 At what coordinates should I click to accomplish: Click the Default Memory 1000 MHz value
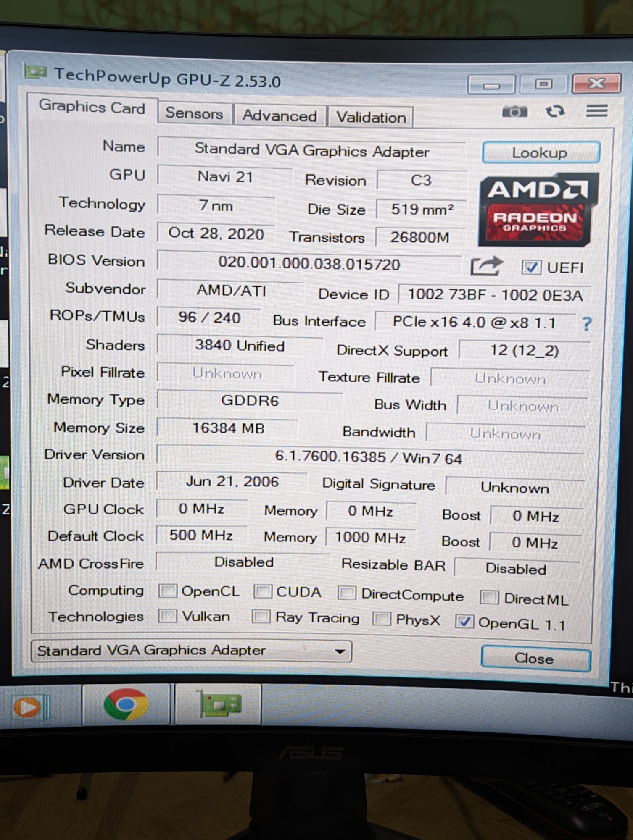[x=370, y=538]
